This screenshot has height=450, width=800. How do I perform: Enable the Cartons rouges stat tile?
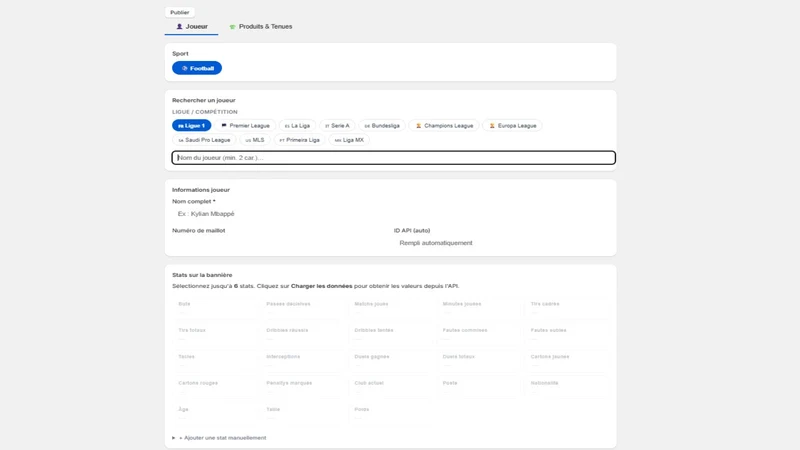[214, 387]
